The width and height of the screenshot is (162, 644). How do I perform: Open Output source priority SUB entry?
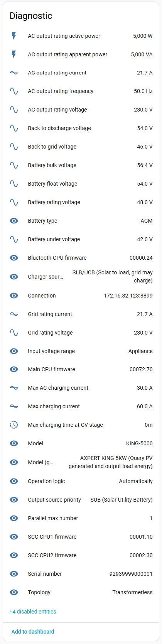click(x=81, y=500)
